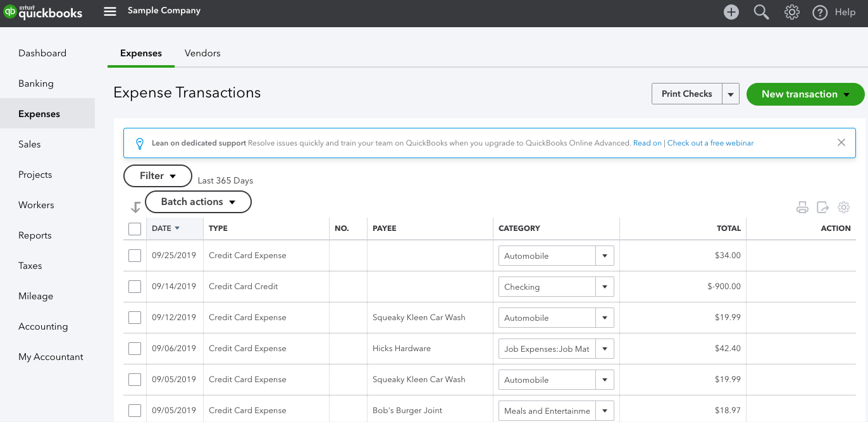The width and height of the screenshot is (868, 422).
Task: Check the 09/05/2019 Squeaky Kleen checkbox
Action: click(135, 380)
